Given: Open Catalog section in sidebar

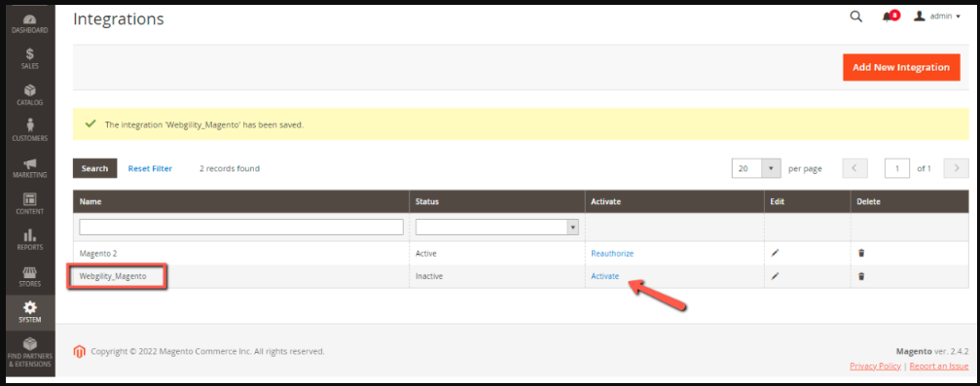Looking at the screenshot, I should 29,95.
